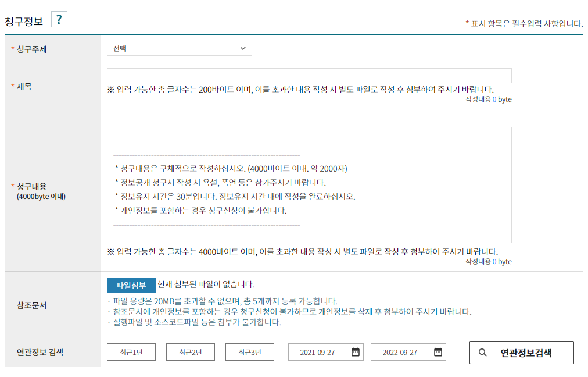Open the end date calendar picker icon

[438, 352]
